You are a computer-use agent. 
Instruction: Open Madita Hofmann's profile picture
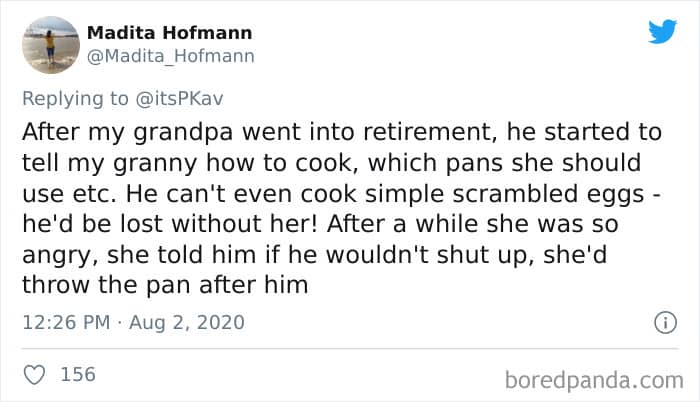pos(50,45)
